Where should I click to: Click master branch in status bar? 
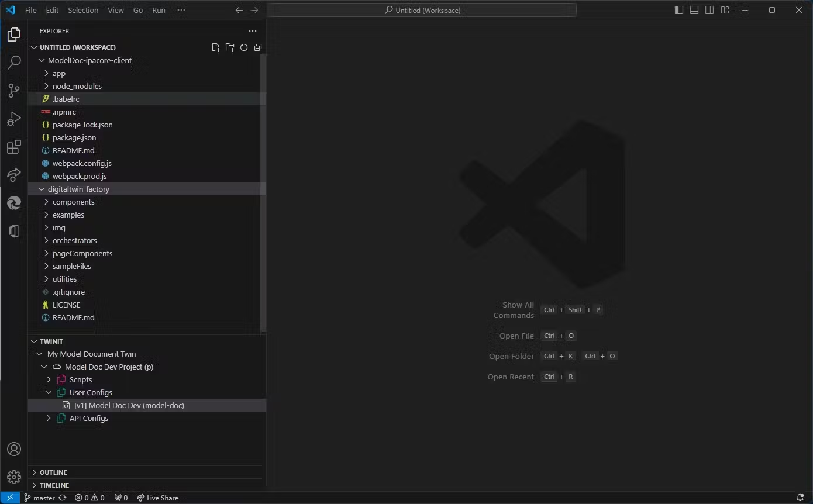pos(39,498)
